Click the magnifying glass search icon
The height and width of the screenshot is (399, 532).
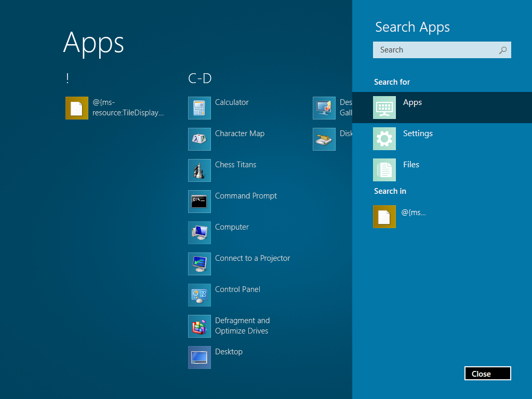pos(503,50)
